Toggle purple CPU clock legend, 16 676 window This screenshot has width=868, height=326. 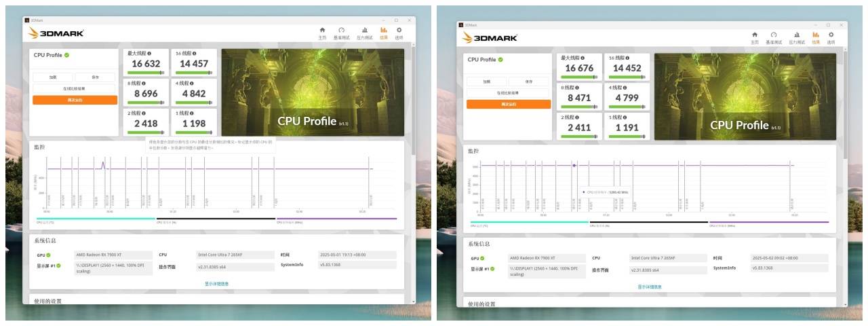[x=769, y=223]
